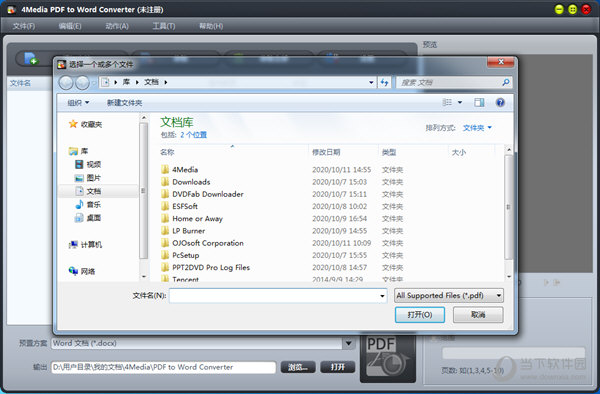
Task: Click the 打开 button next to output path
Action: [338, 367]
